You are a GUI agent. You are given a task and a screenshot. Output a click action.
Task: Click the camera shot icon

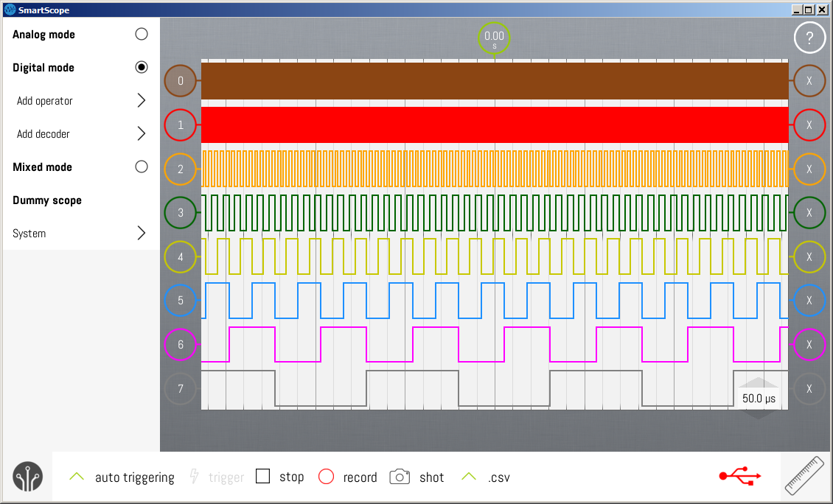pos(400,477)
